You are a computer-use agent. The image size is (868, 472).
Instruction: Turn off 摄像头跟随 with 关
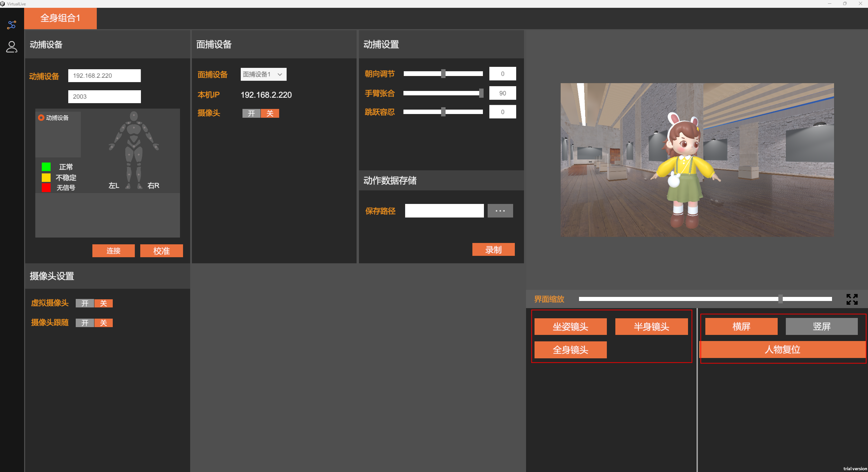pyautogui.click(x=104, y=323)
